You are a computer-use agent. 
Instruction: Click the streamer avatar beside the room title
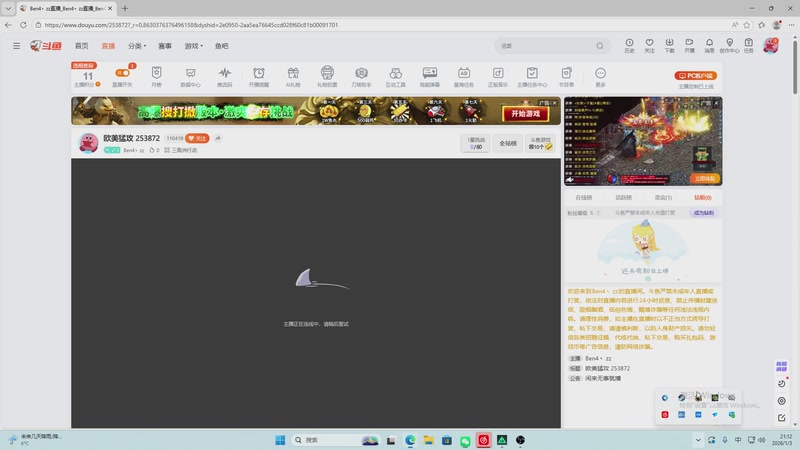tap(88, 143)
